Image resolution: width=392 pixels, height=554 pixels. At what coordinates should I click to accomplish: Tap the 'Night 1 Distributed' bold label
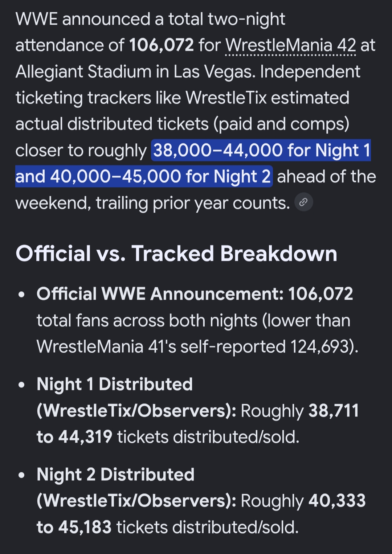(x=114, y=384)
